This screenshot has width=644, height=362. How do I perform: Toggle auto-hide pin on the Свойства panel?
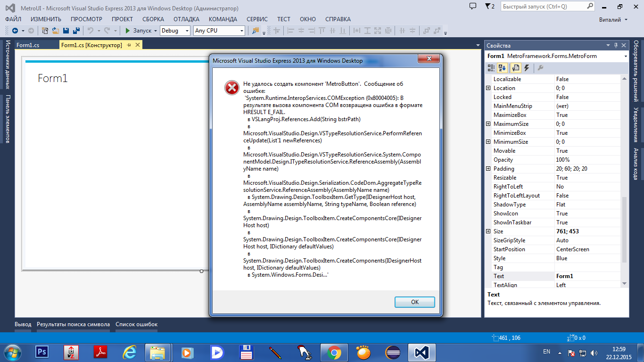(616, 45)
